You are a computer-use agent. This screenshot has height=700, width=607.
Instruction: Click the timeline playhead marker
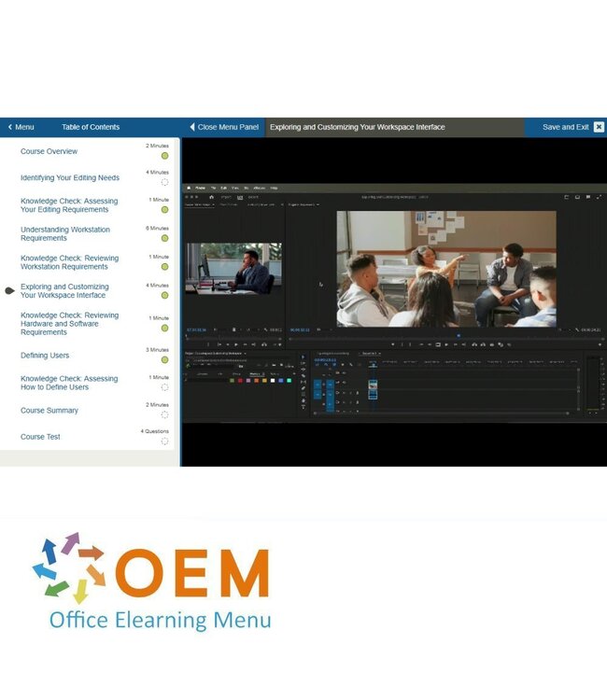tap(373, 365)
